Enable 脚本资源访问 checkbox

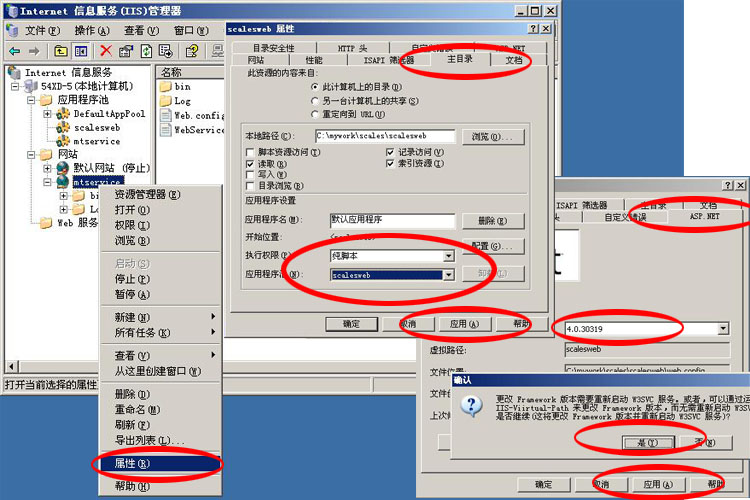(250, 152)
